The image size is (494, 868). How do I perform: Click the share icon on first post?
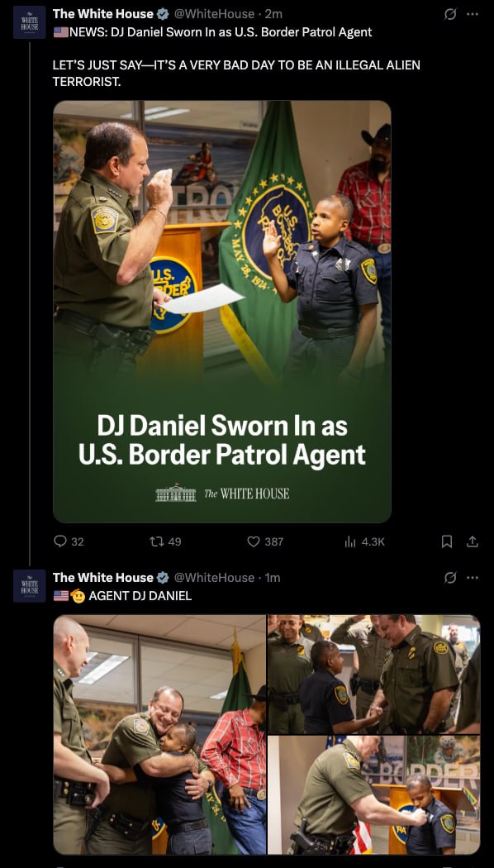[x=472, y=541]
